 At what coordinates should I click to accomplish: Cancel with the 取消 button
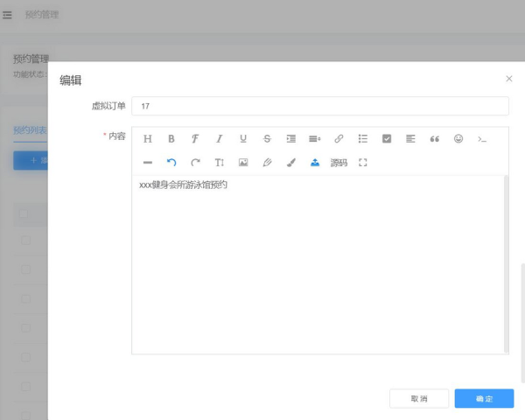(419, 399)
